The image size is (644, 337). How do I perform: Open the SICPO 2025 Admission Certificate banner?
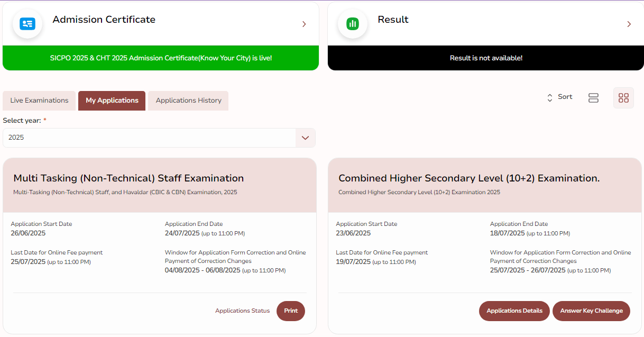161,57
